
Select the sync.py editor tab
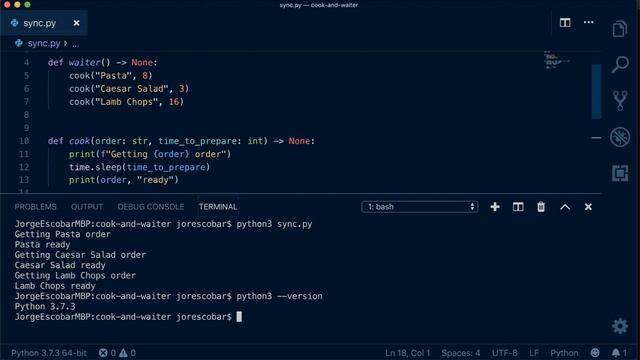tap(44, 23)
